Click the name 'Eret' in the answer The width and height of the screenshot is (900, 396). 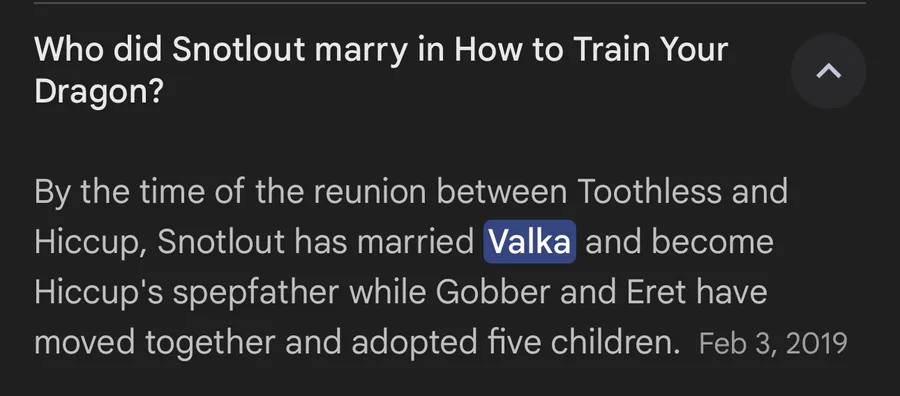(657, 292)
